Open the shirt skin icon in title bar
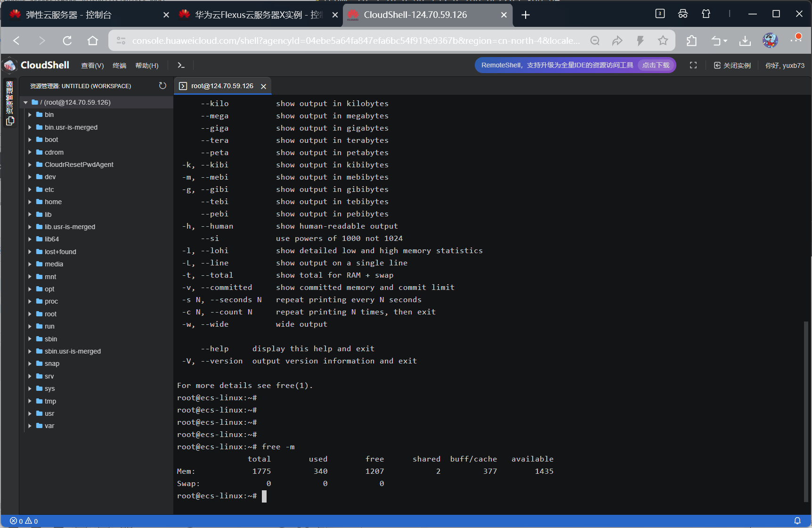This screenshot has height=528, width=812. coord(706,14)
